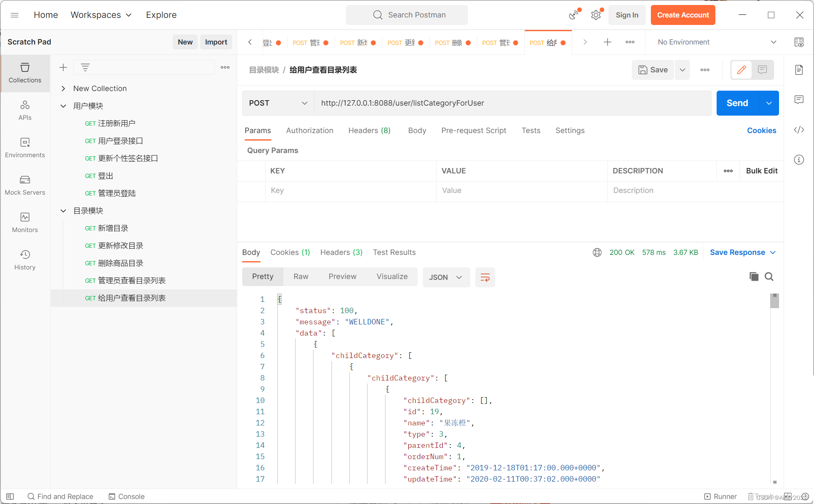This screenshot has width=814, height=504.
Task: Open the Cookies link
Action: (x=761, y=131)
